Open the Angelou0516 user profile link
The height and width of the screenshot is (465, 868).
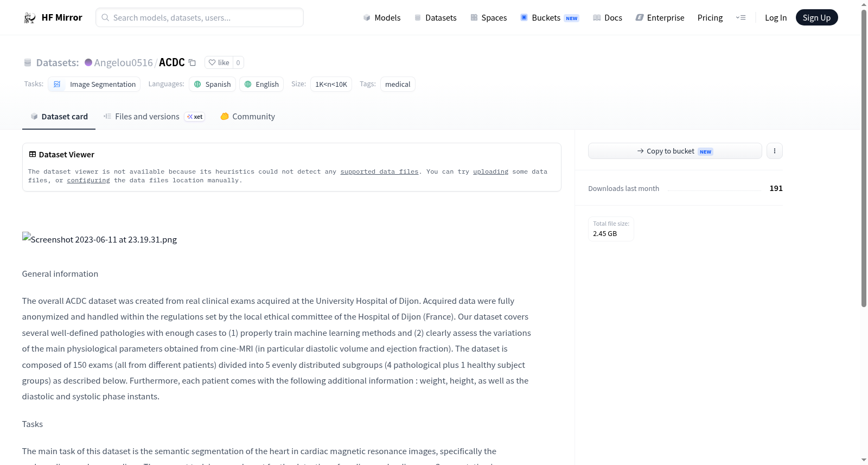pyautogui.click(x=123, y=62)
